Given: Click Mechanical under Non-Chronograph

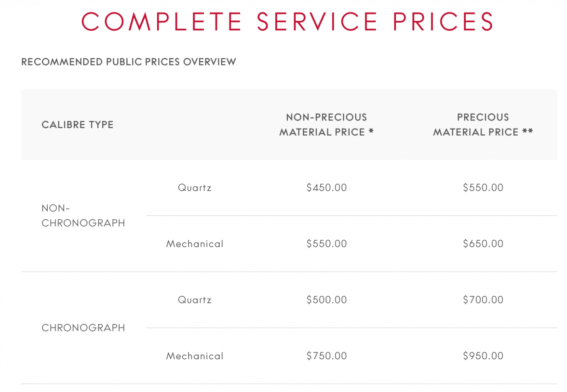Looking at the screenshot, I should pyautogui.click(x=195, y=244).
